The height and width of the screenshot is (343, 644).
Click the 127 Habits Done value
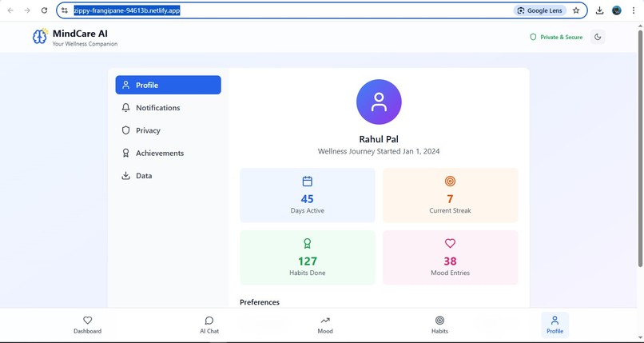(307, 261)
